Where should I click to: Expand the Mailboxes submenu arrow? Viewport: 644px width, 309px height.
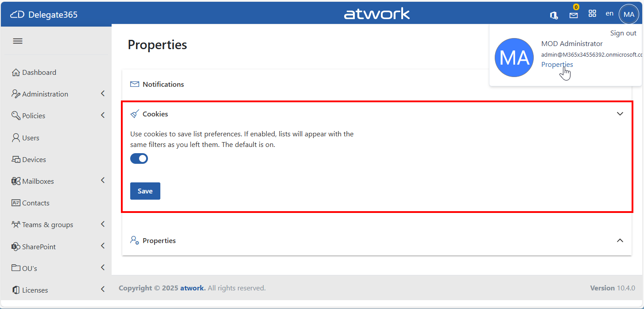pos(103,180)
